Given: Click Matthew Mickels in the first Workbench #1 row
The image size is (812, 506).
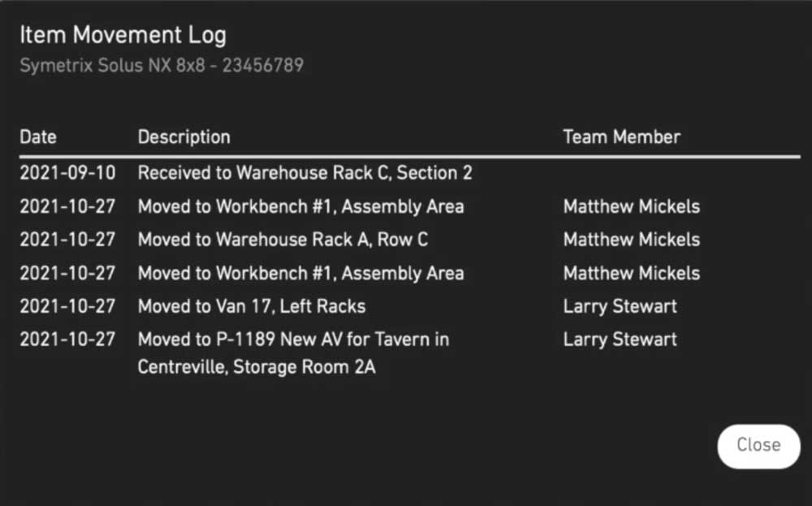Looking at the screenshot, I should click(631, 206).
